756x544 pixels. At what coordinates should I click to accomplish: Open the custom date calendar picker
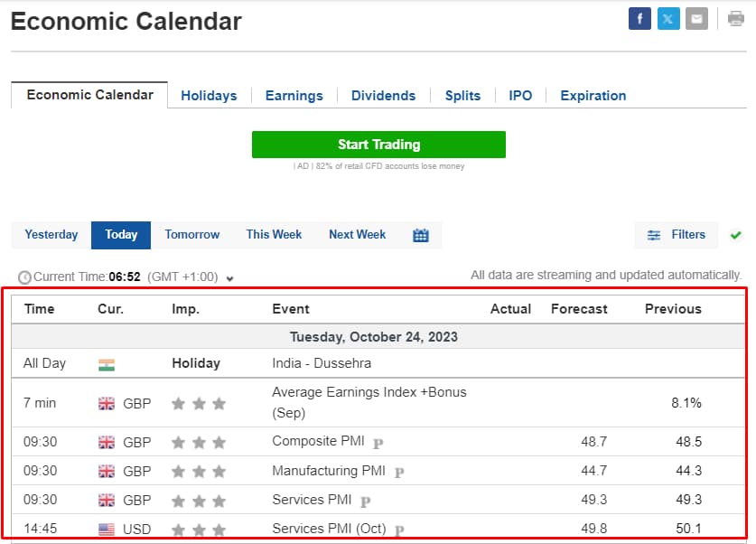click(x=420, y=235)
